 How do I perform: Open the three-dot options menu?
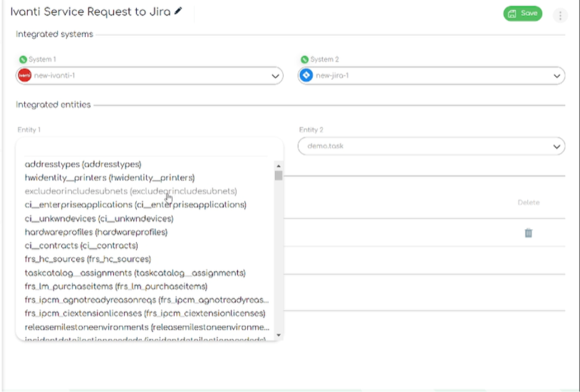coord(560,14)
